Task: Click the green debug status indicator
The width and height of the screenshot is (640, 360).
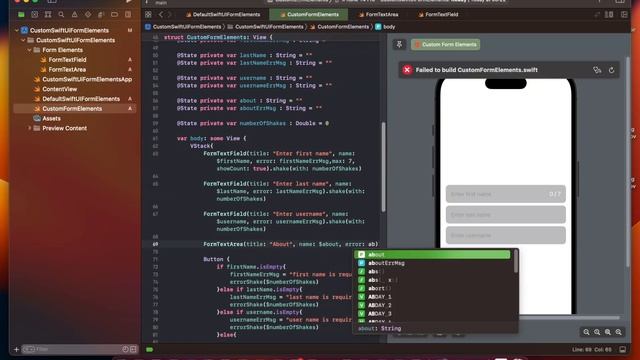Action: coord(150,349)
